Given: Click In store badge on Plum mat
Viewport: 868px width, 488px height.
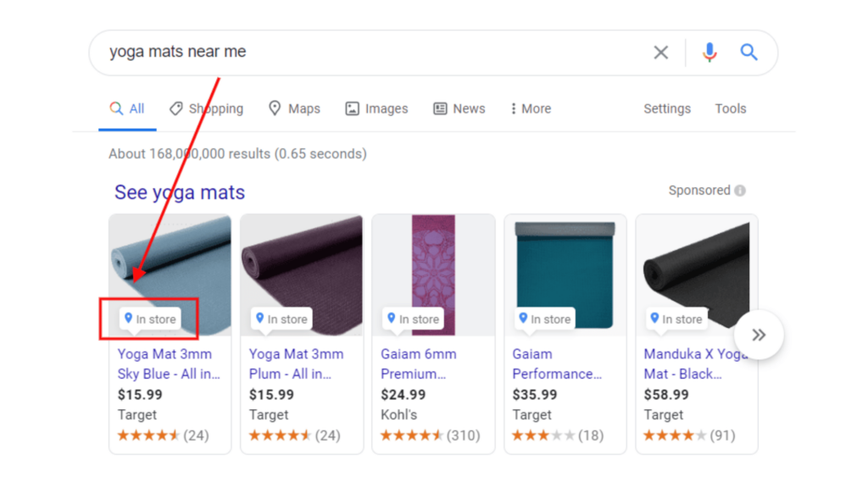Looking at the screenshot, I should click(281, 319).
